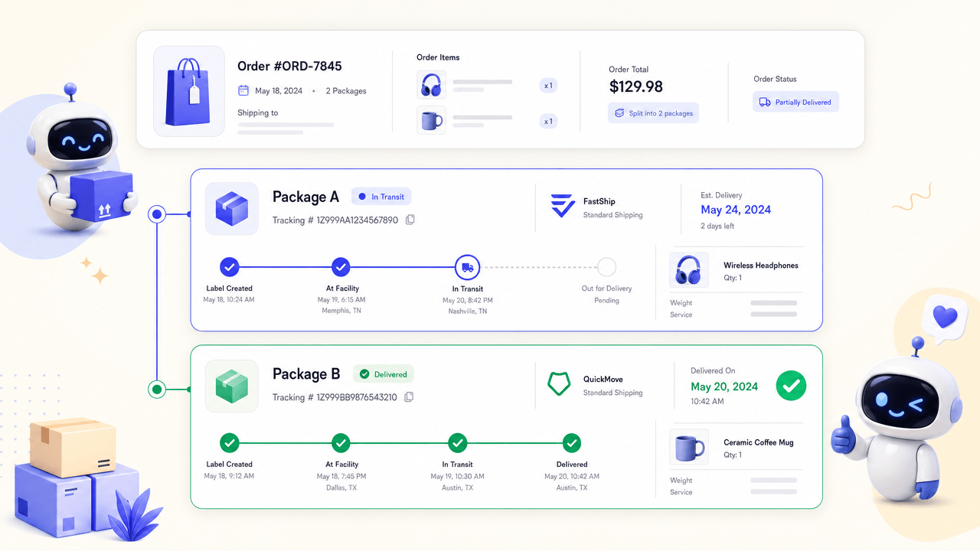Open the Wireless Headphones item thumbnail
The height and width of the screenshot is (551, 980).
click(x=689, y=271)
